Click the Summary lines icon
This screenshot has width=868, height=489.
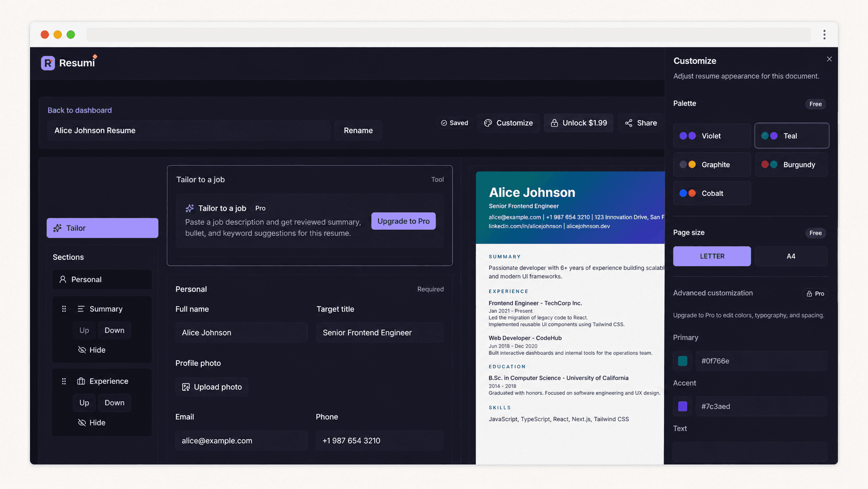(81, 309)
